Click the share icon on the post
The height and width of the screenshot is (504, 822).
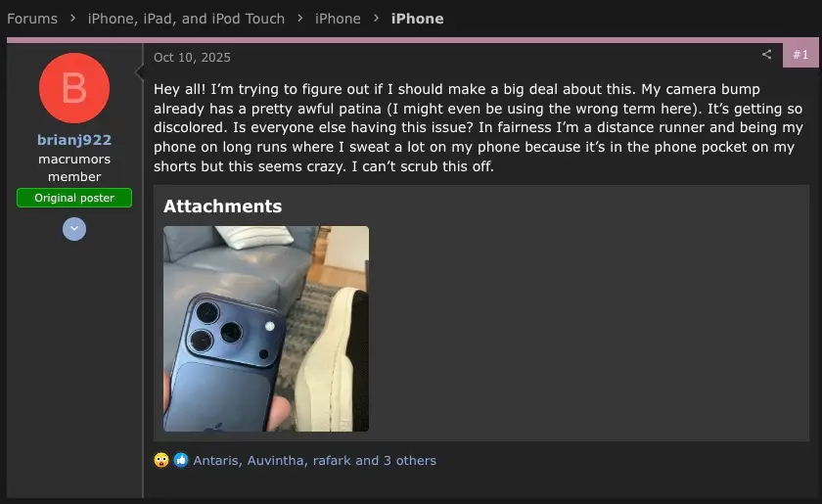[x=766, y=54]
